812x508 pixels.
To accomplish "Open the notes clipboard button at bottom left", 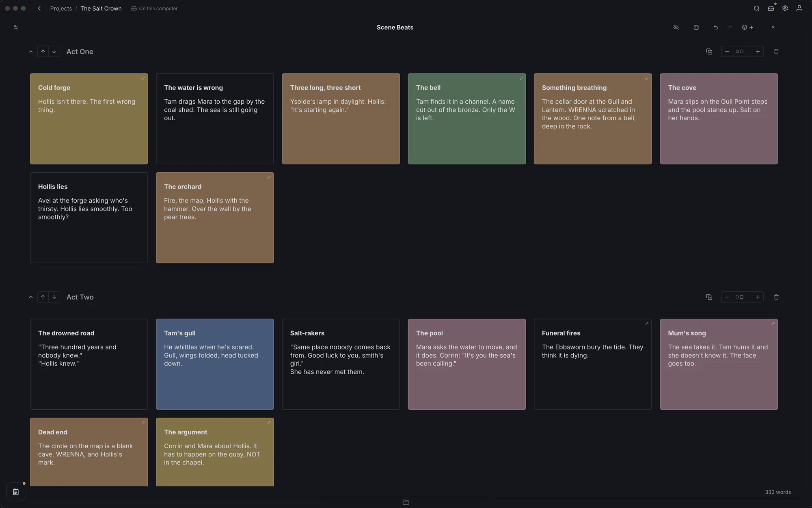I will click(16, 492).
